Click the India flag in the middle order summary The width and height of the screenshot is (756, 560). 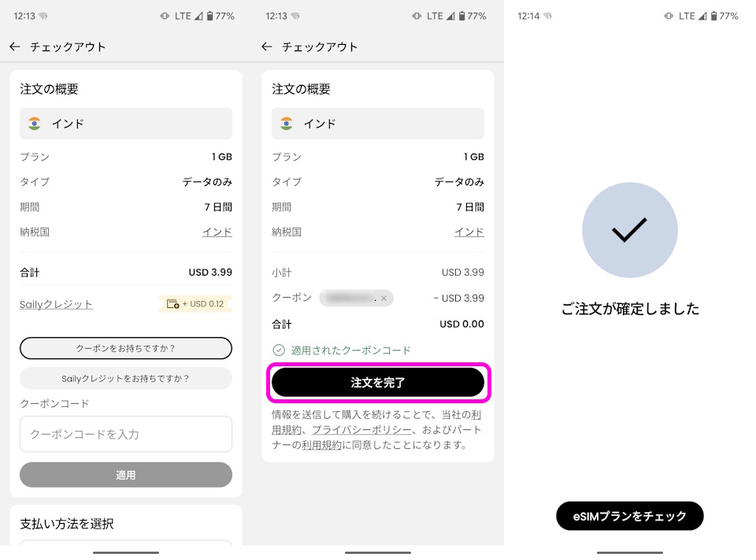pos(287,124)
